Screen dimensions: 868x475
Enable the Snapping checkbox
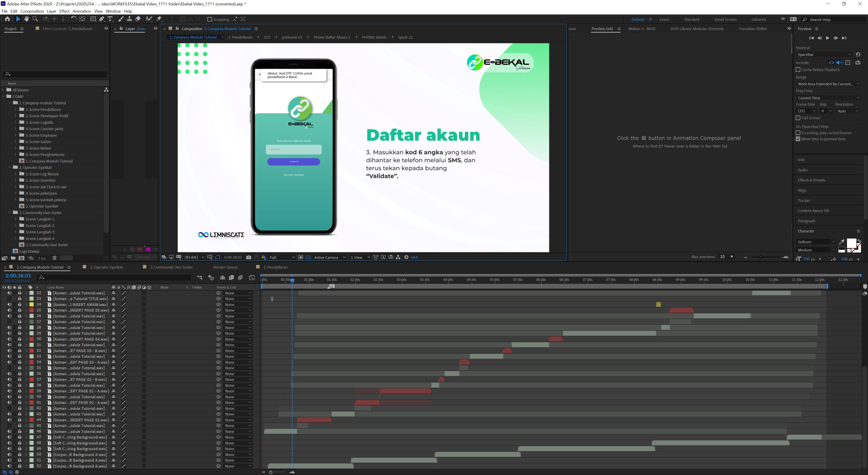tap(210, 19)
